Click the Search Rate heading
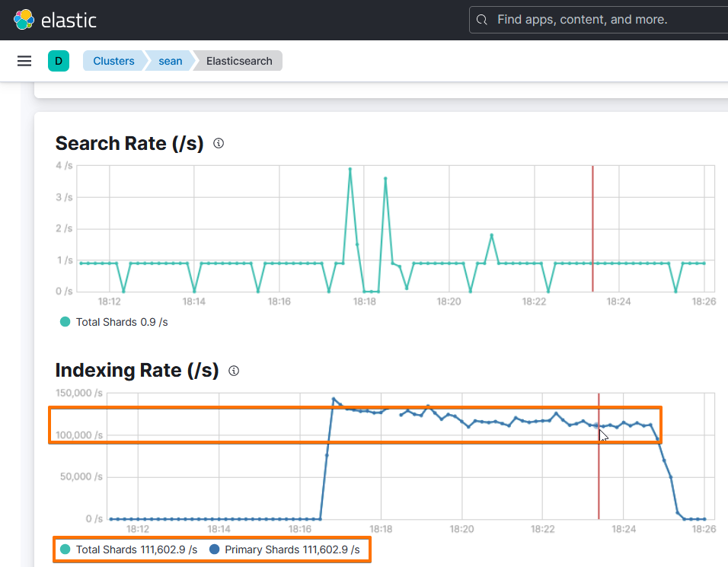 tap(129, 143)
